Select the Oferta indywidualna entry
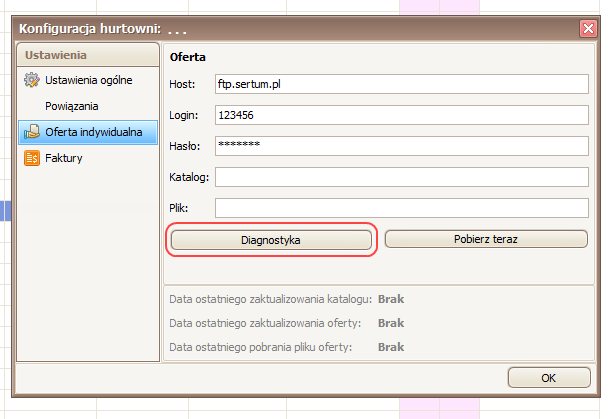The width and height of the screenshot is (613, 419). [93, 131]
